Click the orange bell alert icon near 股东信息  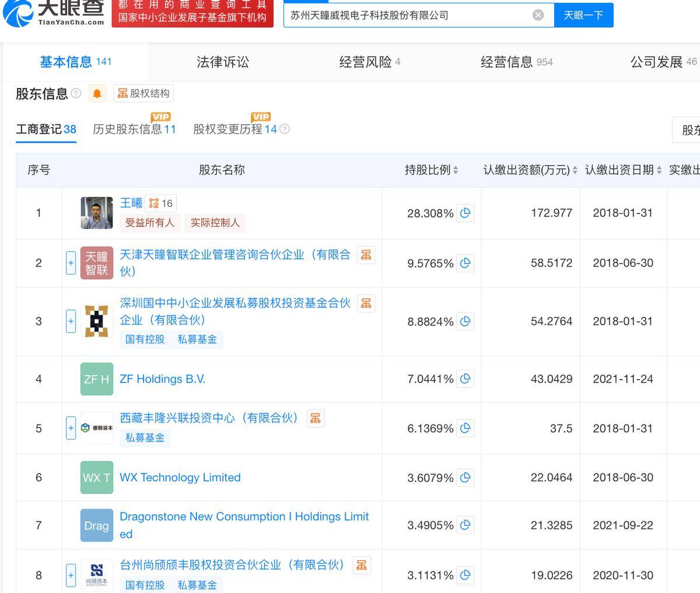[x=97, y=93]
